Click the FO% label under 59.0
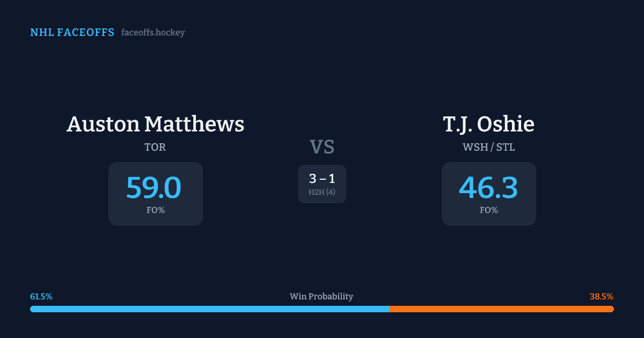 point(156,210)
